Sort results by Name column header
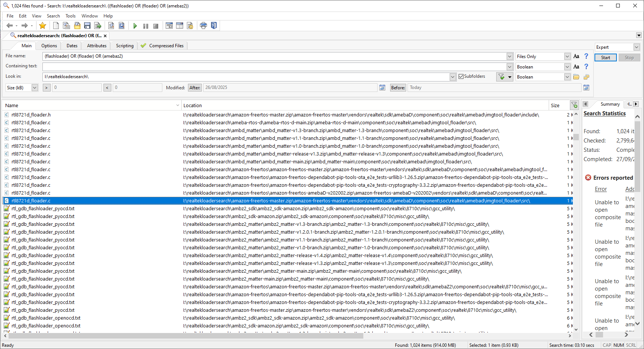 point(91,106)
